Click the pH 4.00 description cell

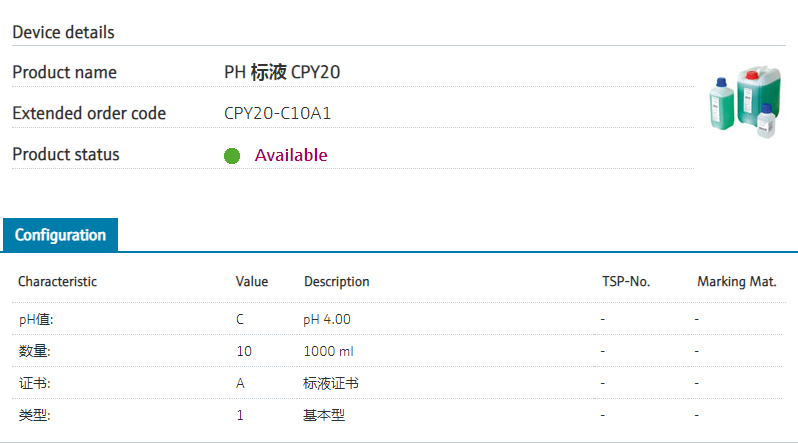point(327,319)
